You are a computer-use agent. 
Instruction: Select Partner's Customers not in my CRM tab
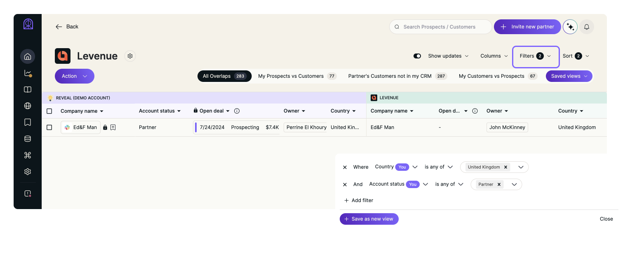[x=397, y=76]
